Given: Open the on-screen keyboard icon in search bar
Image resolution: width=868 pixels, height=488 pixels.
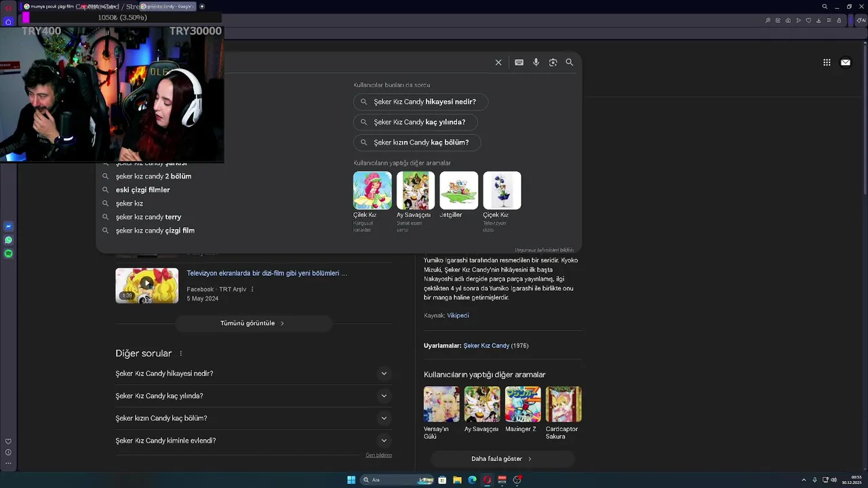Looking at the screenshot, I should pos(519,62).
